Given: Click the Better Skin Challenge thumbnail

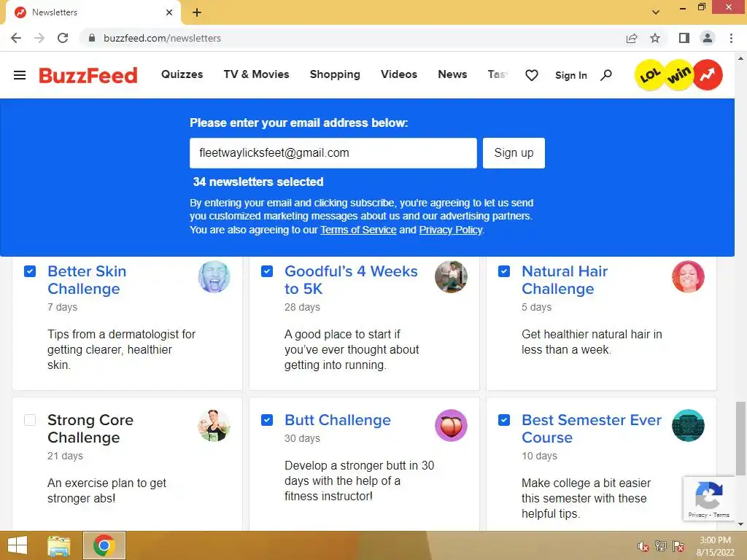Looking at the screenshot, I should pos(214,276).
